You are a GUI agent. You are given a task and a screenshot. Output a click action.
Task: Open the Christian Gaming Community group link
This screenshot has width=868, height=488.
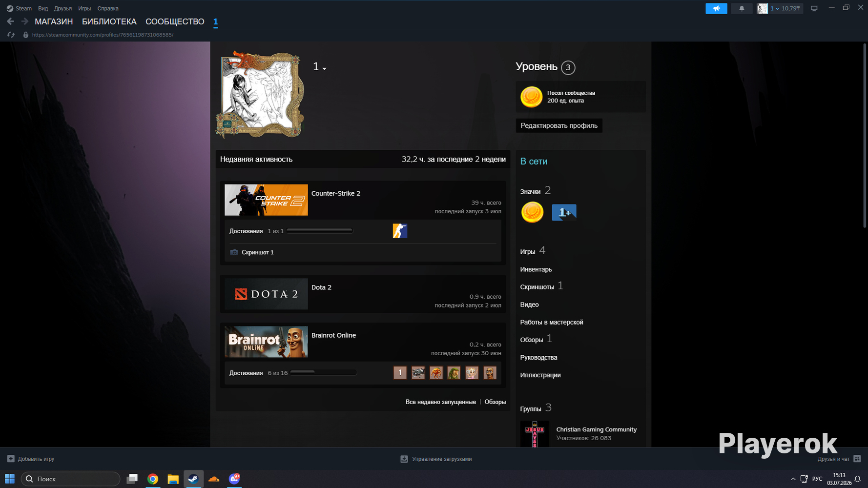coord(597,429)
